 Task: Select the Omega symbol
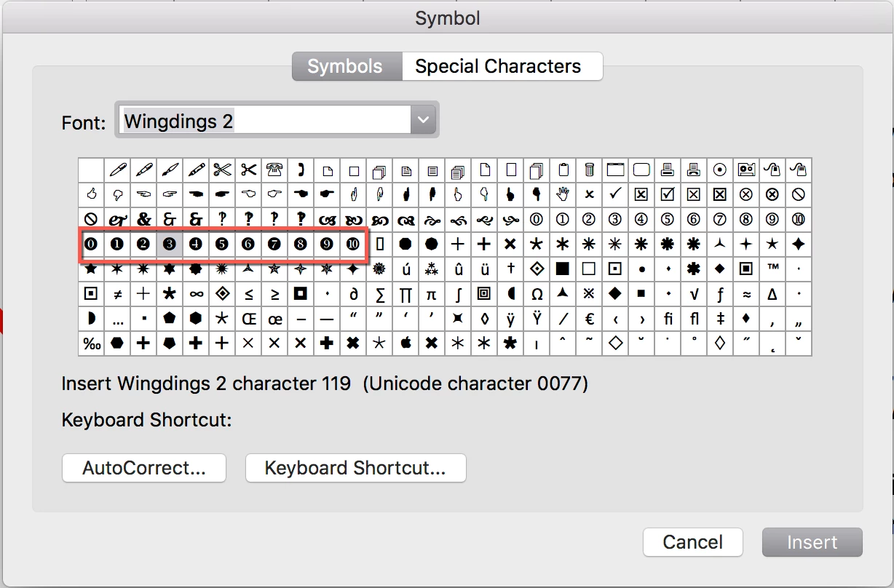click(537, 294)
